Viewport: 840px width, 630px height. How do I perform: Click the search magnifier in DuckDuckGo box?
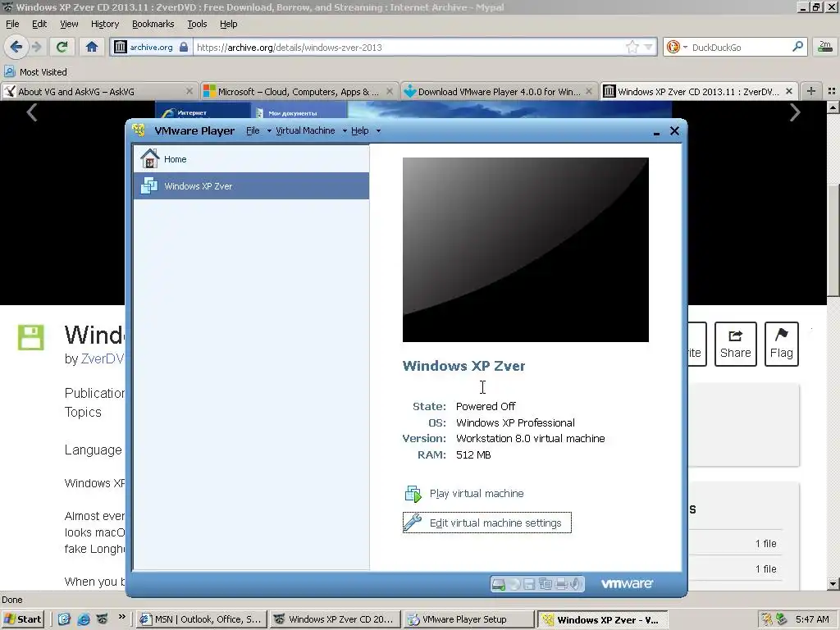click(797, 47)
